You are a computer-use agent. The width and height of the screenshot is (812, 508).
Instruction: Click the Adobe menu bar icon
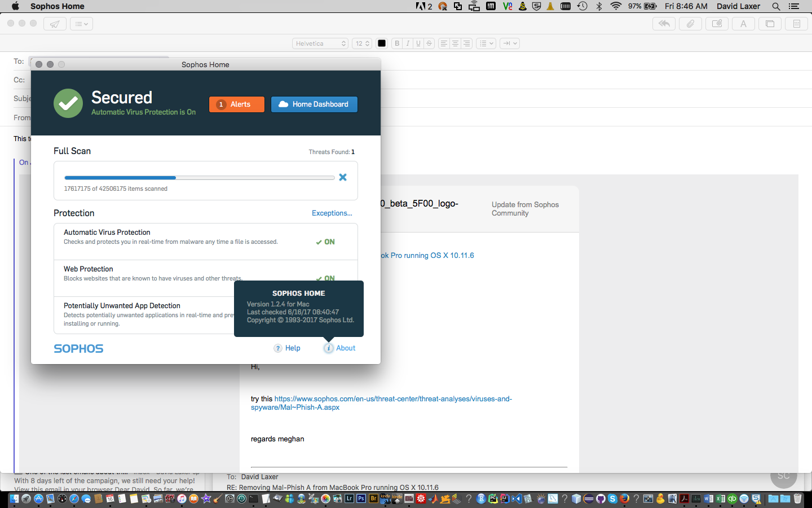click(x=424, y=6)
